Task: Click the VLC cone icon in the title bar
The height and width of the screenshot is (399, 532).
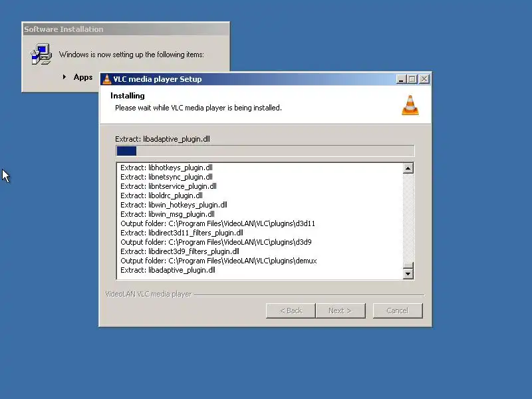Action: click(107, 79)
